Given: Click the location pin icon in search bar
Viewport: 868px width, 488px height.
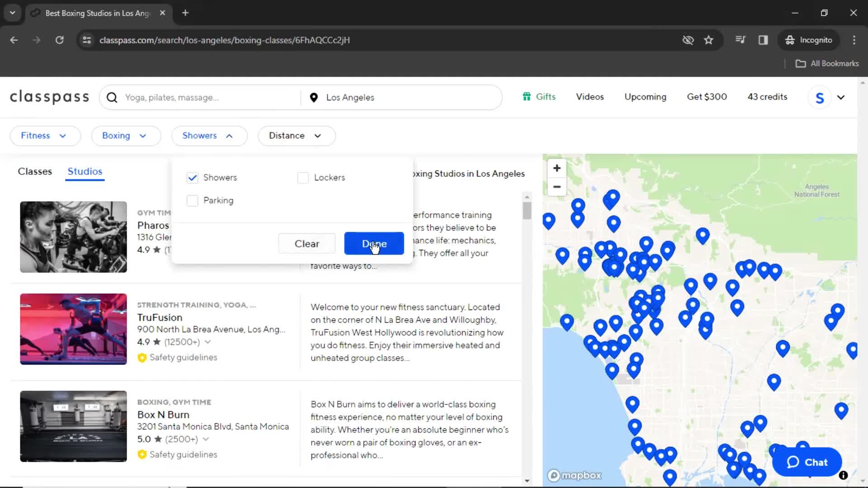Looking at the screenshot, I should (314, 98).
